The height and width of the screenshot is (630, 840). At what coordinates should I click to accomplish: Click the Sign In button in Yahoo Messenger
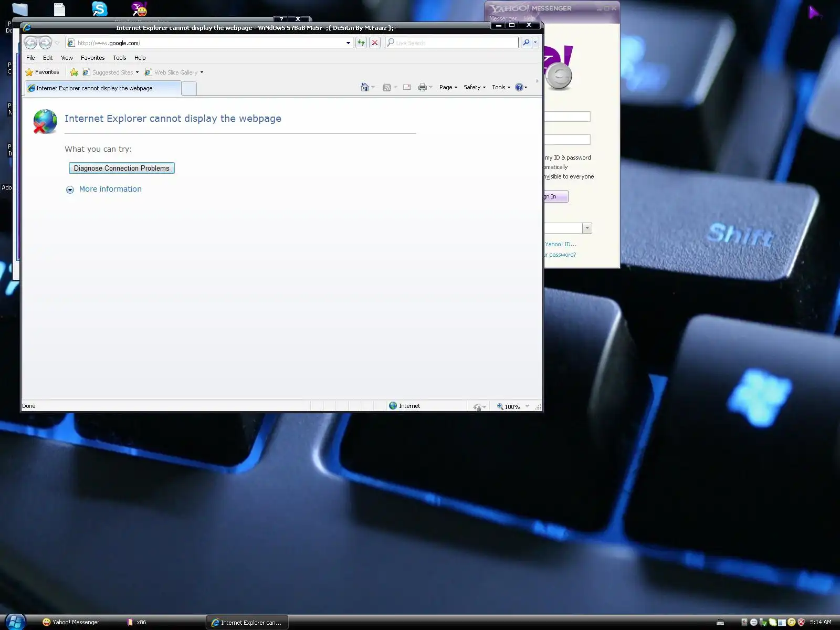click(x=556, y=196)
